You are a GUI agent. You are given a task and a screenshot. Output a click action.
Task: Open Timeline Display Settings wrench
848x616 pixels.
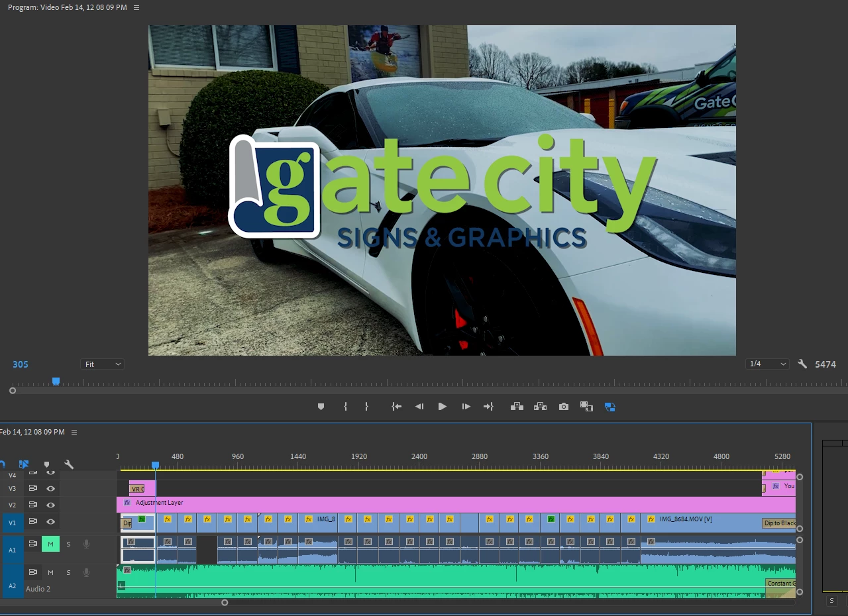[69, 464]
